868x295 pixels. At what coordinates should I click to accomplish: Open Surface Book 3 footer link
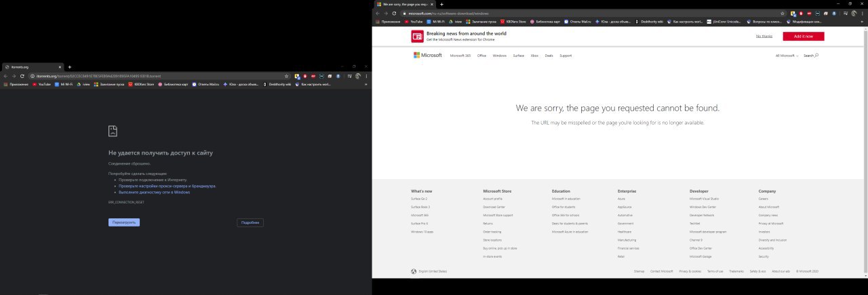pos(420,207)
